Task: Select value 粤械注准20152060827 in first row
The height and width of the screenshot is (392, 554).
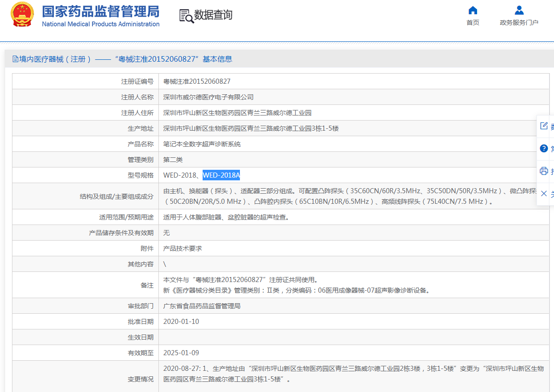Action: [x=197, y=81]
